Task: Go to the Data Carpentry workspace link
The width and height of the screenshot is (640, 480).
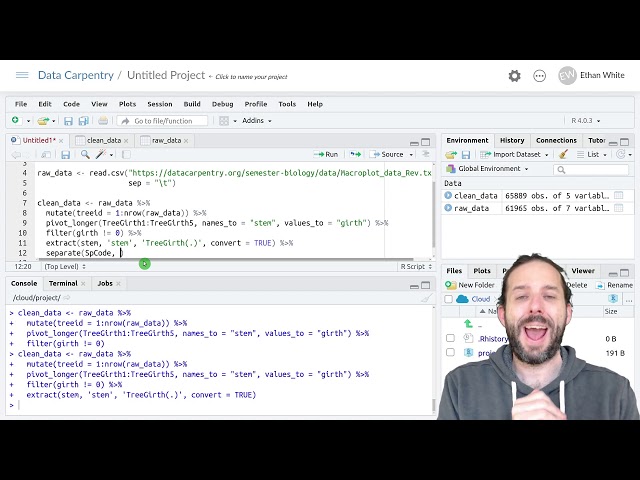Action: click(76, 76)
